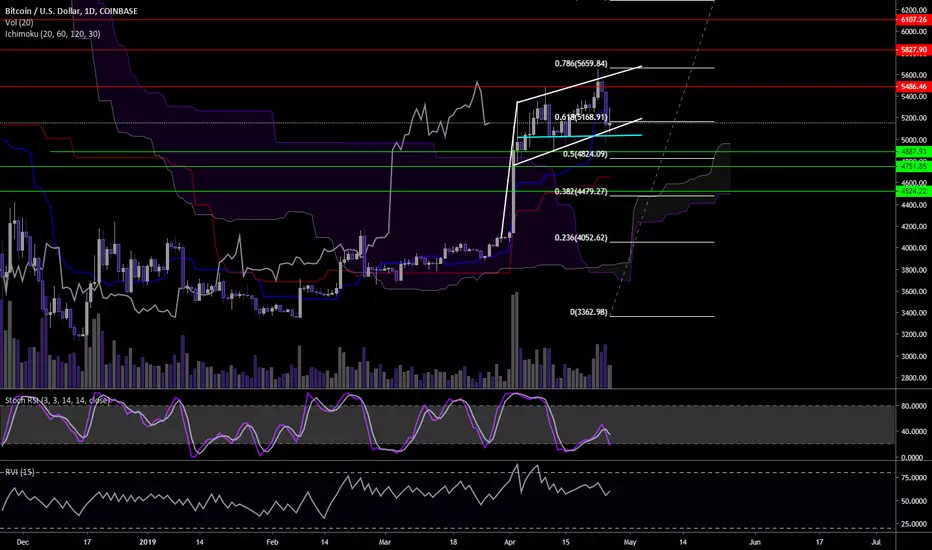Click the 25.0000 RVI scale value
The image size is (932, 550).
pyautogui.click(x=914, y=524)
